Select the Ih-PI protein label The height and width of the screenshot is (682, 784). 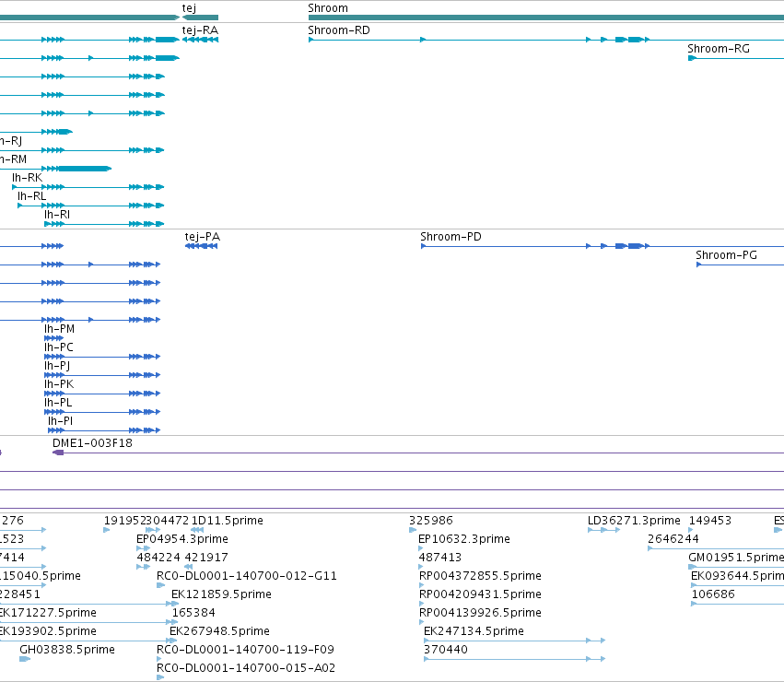[61, 422]
